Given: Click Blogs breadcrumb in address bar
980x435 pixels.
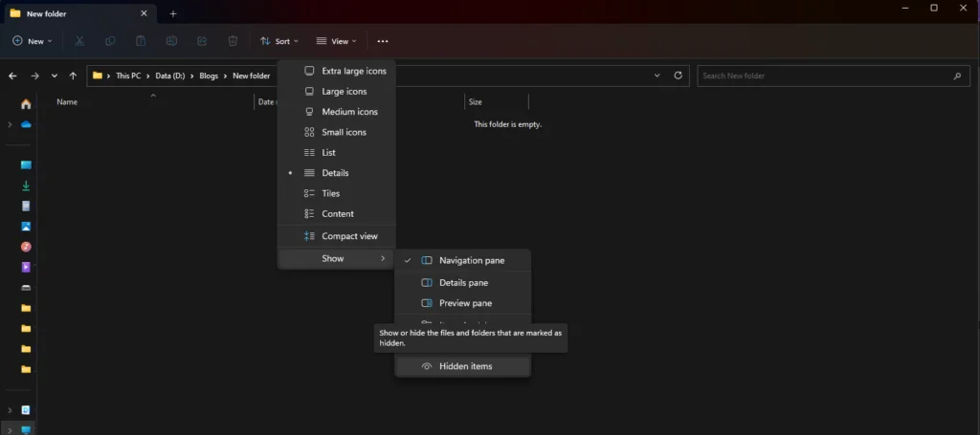Looking at the screenshot, I should pos(209,76).
